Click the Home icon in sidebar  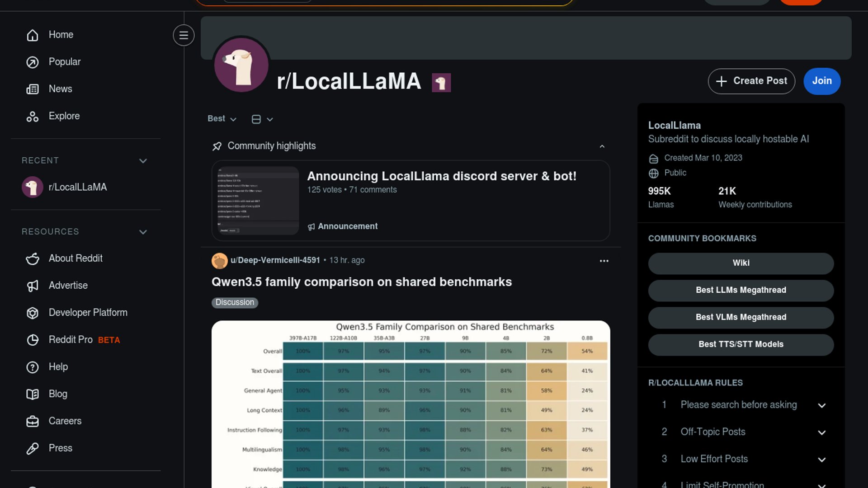33,35
